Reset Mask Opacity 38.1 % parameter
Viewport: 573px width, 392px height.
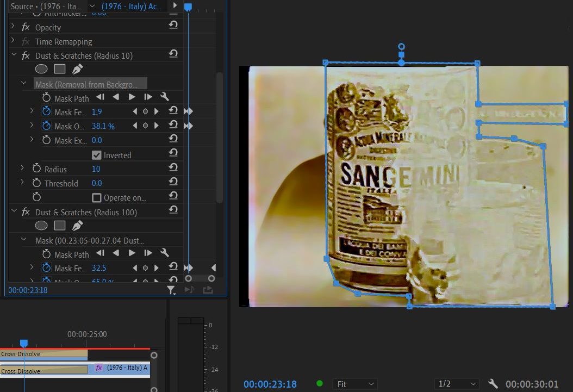tap(173, 125)
